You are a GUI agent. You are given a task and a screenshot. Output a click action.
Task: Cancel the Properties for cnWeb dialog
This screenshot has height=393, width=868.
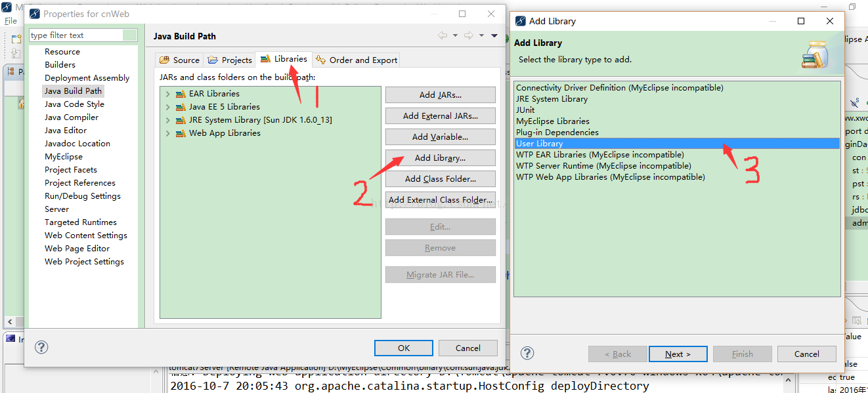[468, 348]
